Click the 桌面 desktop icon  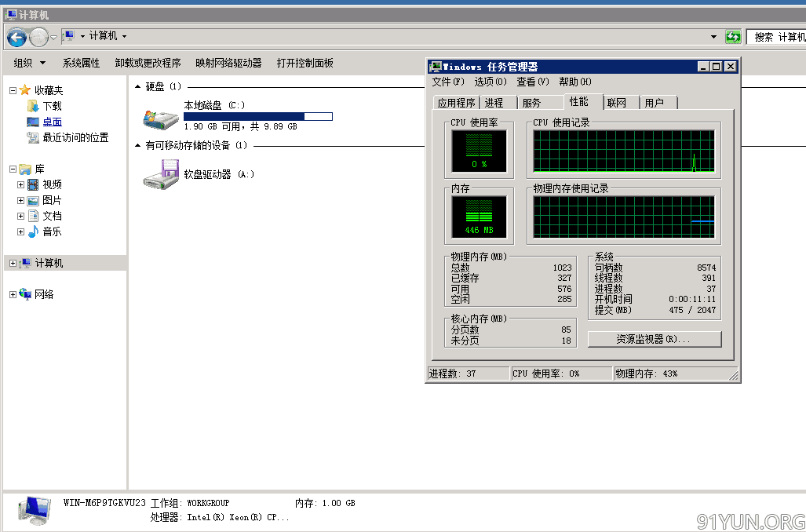(x=33, y=122)
